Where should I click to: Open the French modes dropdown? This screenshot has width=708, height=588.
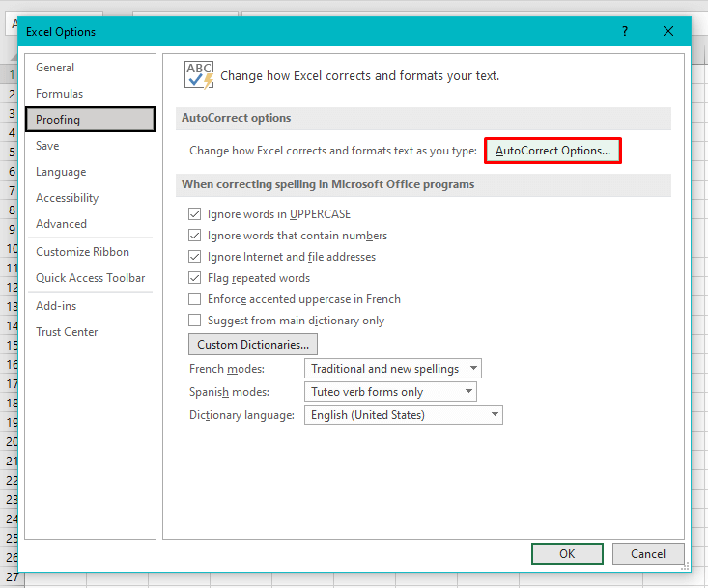[x=393, y=368]
